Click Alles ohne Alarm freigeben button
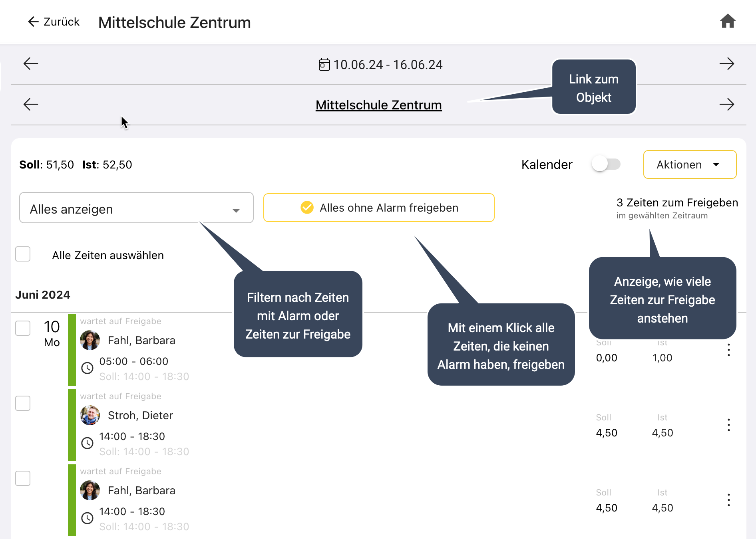Image resolution: width=756 pixels, height=539 pixels. pyautogui.click(x=378, y=208)
